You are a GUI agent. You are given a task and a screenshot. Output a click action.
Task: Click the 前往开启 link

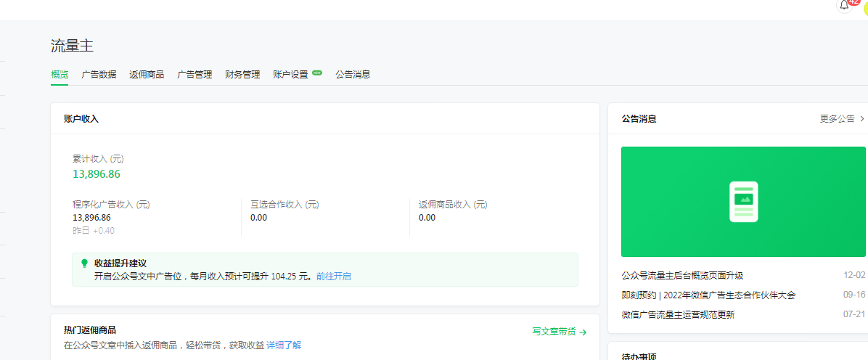coord(333,276)
